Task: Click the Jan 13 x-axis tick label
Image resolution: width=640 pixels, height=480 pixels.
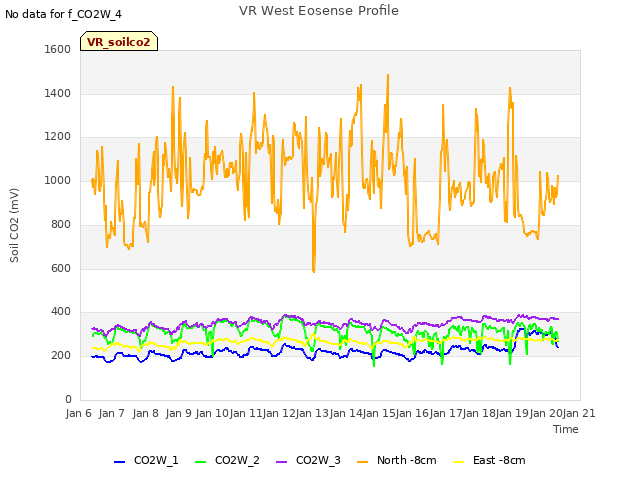Action: [x=313, y=413]
